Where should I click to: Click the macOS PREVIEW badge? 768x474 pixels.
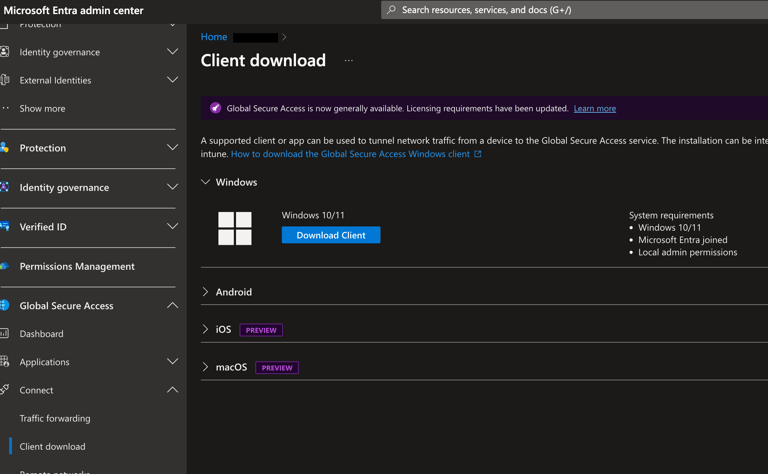pyautogui.click(x=277, y=368)
